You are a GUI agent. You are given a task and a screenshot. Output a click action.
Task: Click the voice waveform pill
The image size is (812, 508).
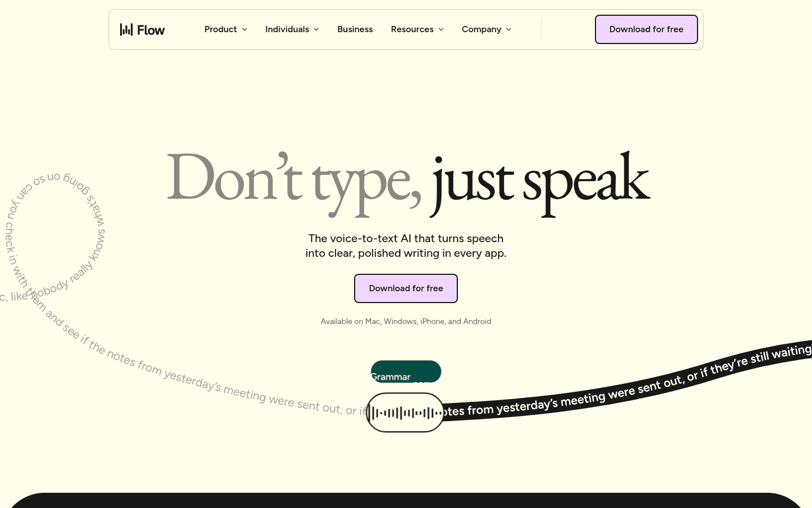[x=405, y=413]
